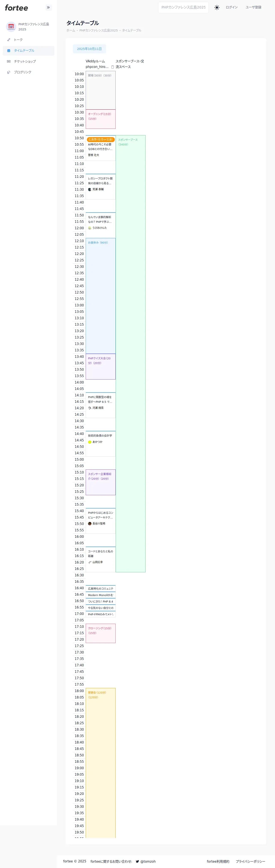This screenshot has height=868, width=275.
Task: Click 荒瀬 泰輔 speaker avatar
Action: coord(90,189)
